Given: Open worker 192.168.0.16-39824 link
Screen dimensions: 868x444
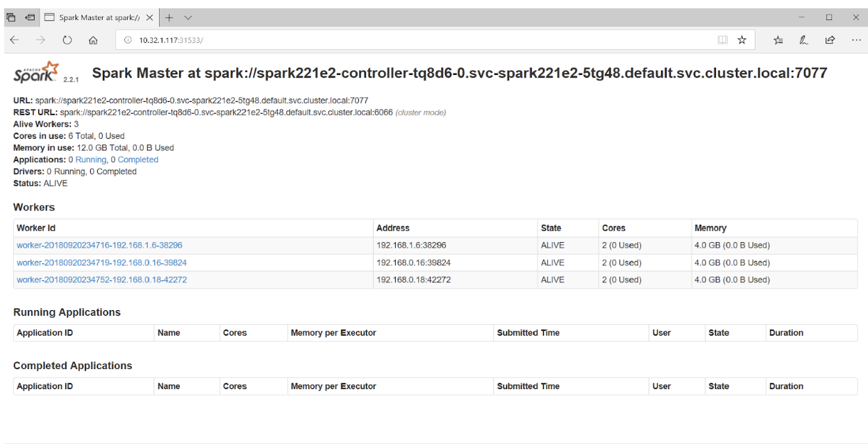Looking at the screenshot, I should [101, 263].
